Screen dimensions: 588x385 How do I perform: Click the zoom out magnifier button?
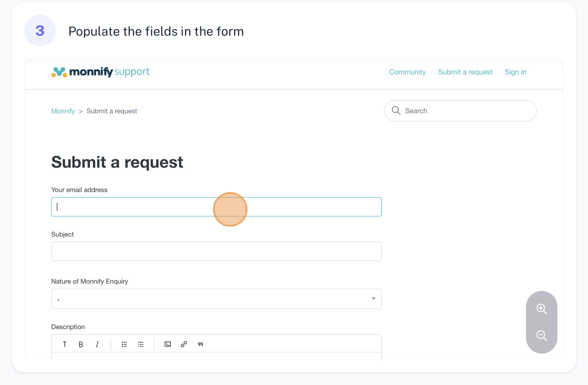pyautogui.click(x=542, y=336)
